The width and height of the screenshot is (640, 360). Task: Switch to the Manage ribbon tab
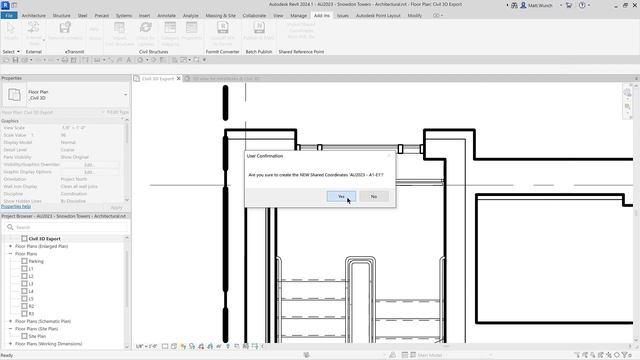(x=298, y=16)
